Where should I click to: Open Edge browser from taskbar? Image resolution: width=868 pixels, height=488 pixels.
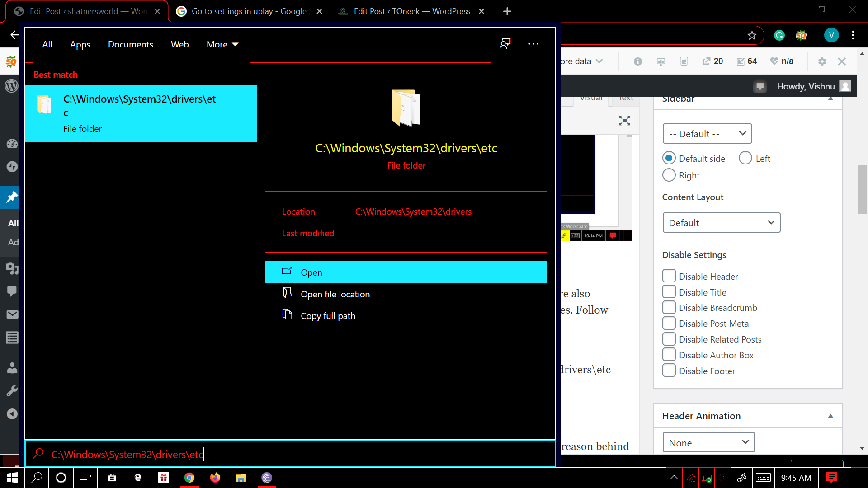tap(138, 478)
